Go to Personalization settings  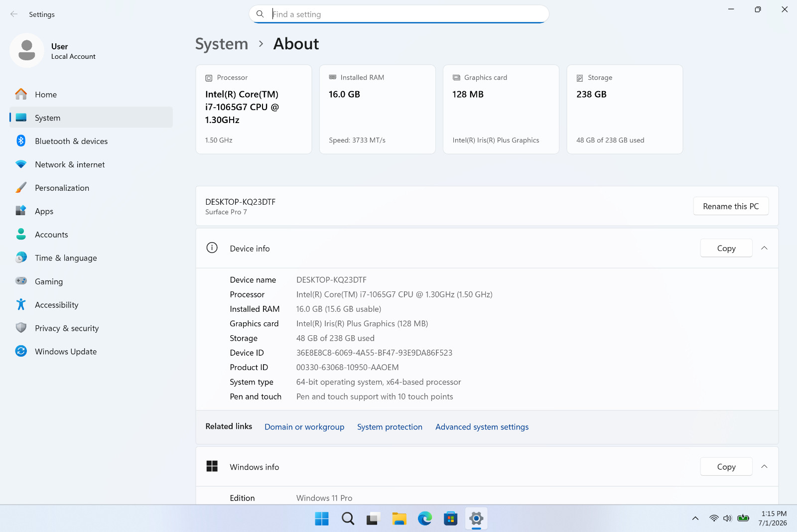click(91, 188)
